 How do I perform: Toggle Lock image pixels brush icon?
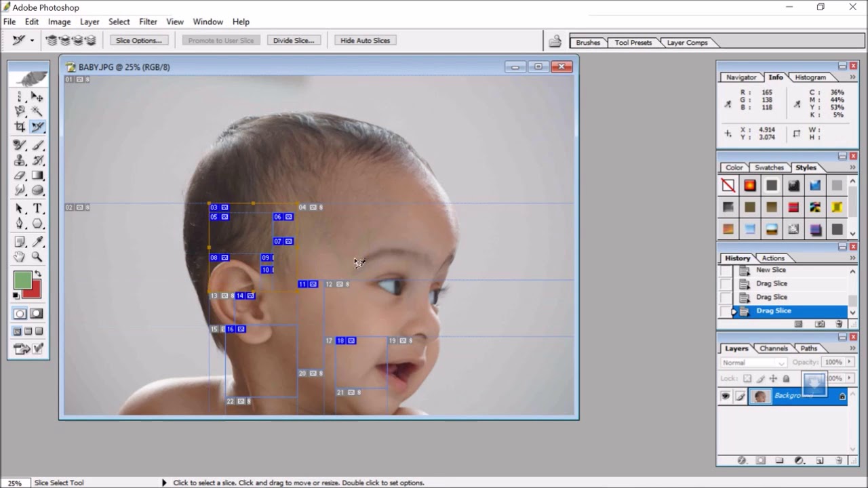click(x=760, y=379)
